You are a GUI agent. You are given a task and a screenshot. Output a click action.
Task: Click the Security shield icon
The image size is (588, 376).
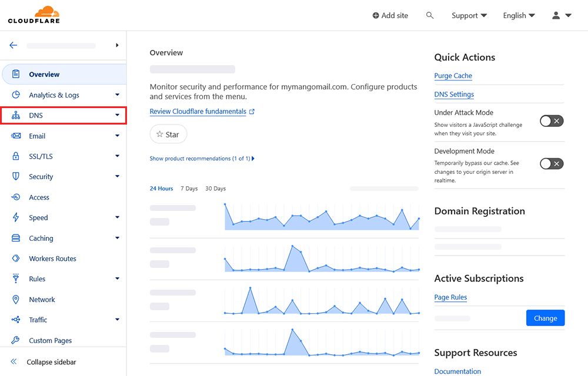(x=16, y=176)
